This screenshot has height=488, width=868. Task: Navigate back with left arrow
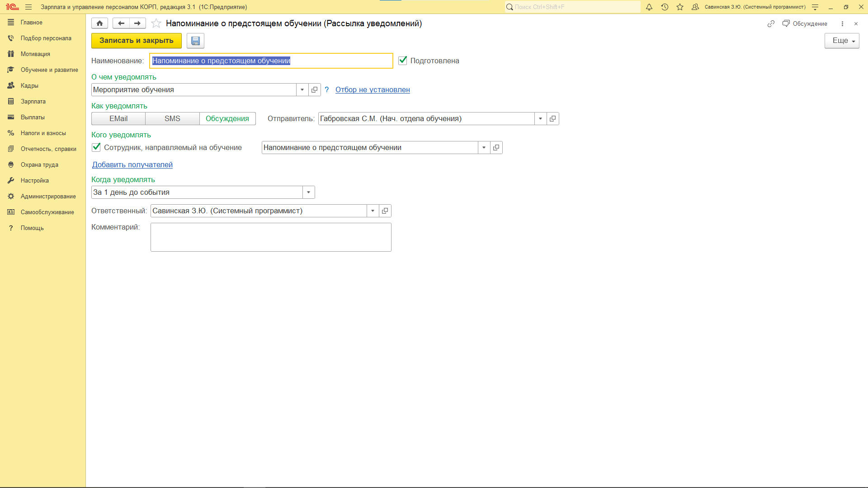(x=121, y=23)
